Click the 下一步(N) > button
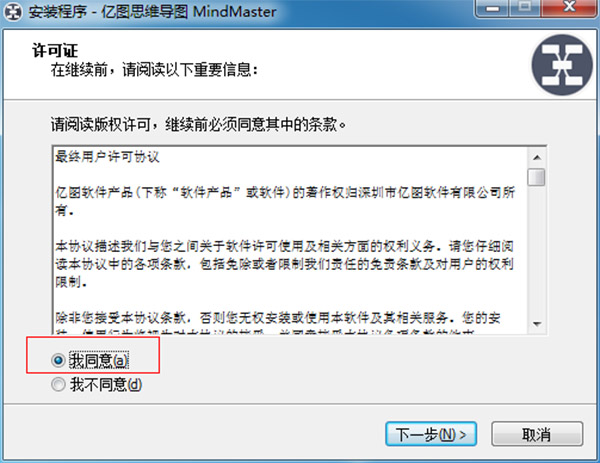The height and width of the screenshot is (463, 600). 431,434
